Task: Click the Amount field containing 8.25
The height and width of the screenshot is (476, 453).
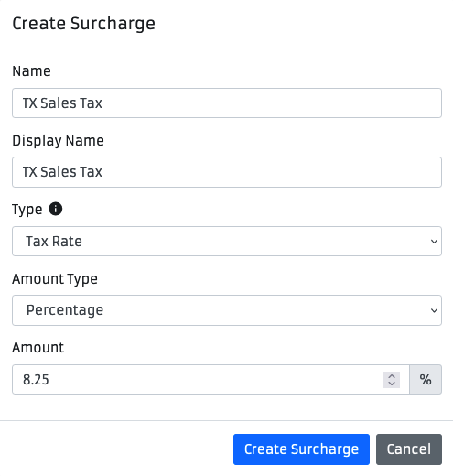Action: click(x=210, y=380)
